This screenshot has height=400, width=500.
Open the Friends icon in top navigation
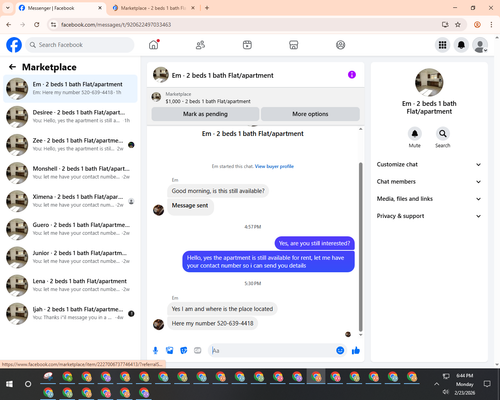point(200,45)
